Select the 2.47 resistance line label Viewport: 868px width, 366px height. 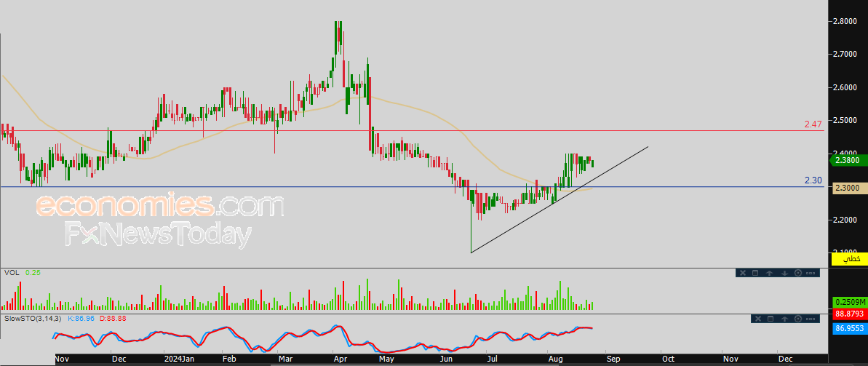pyautogui.click(x=813, y=124)
